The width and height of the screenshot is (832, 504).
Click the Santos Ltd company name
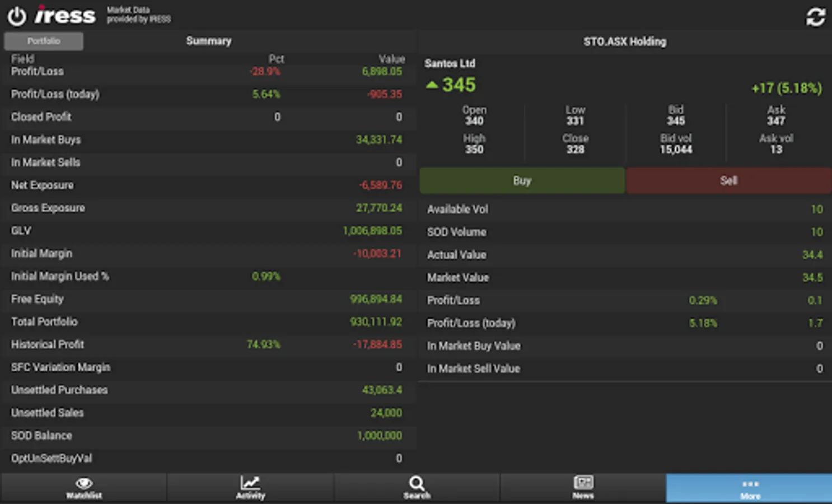(450, 63)
